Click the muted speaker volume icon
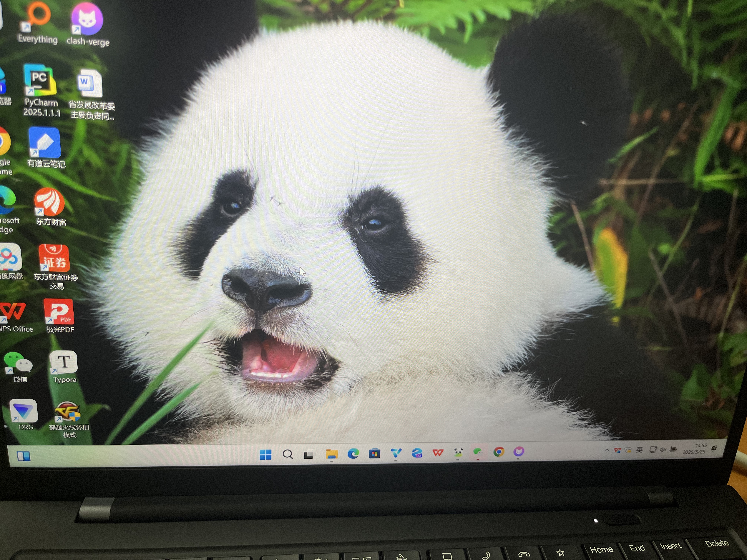747x560 pixels. 663,450
